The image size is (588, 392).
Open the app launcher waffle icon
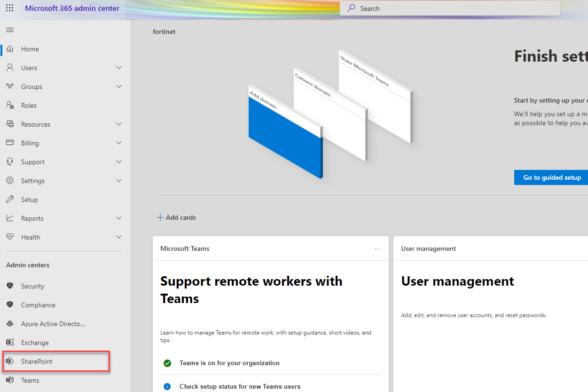10,8
